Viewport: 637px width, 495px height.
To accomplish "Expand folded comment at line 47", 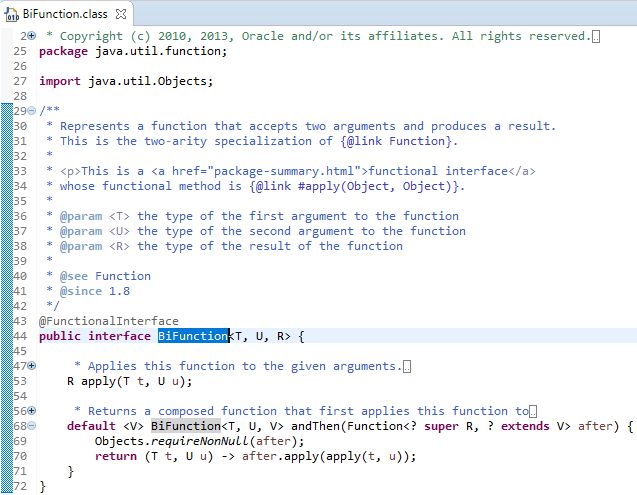I will (32, 366).
